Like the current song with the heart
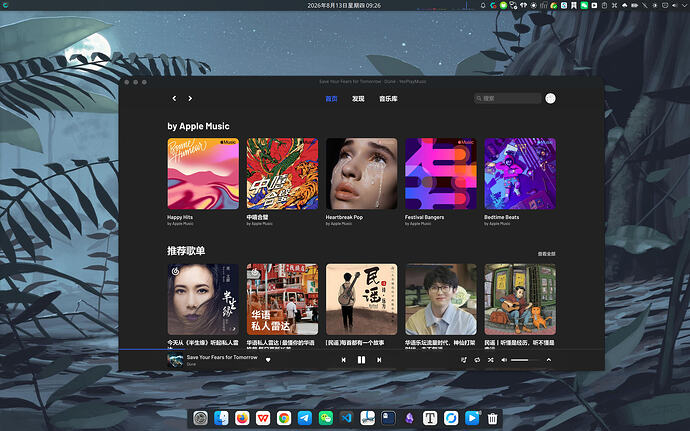The height and width of the screenshot is (431, 690). 268,360
